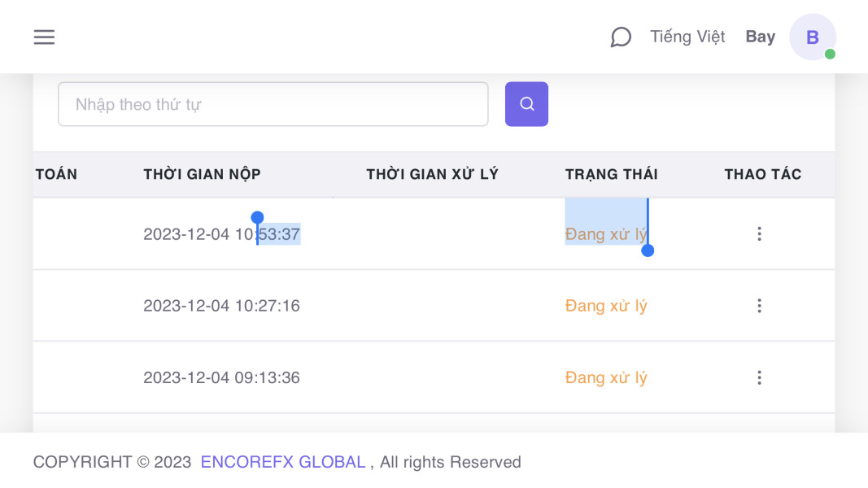The image size is (868, 488).
Task: Click the timestamp 2023-12-04 09:13:36
Action: [221, 377]
